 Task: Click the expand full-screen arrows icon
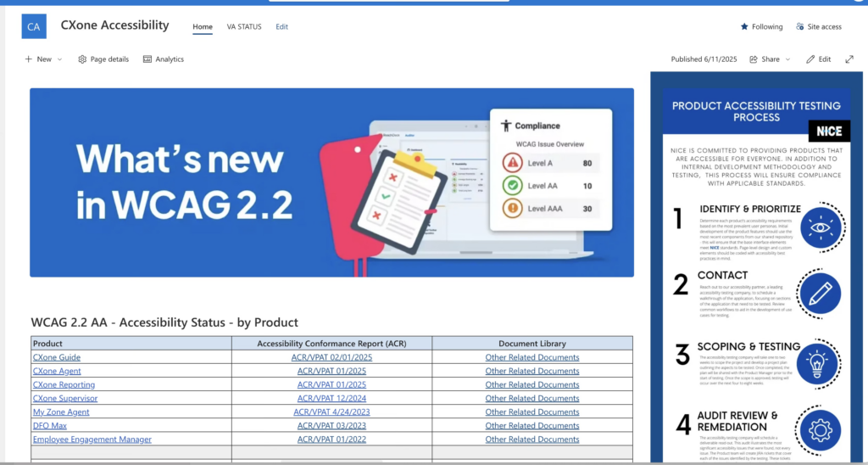(x=849, y=59)
